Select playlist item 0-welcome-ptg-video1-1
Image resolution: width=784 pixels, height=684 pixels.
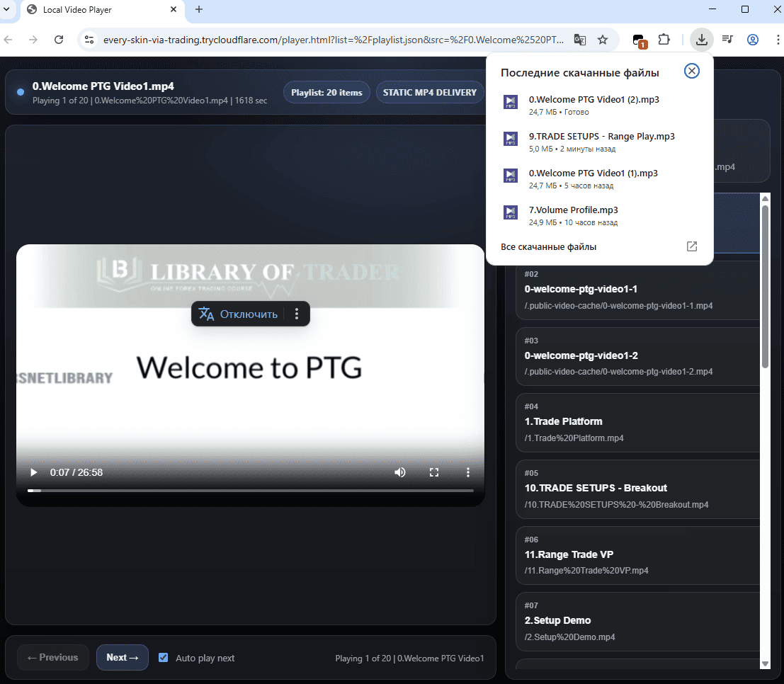coord(637,290)
